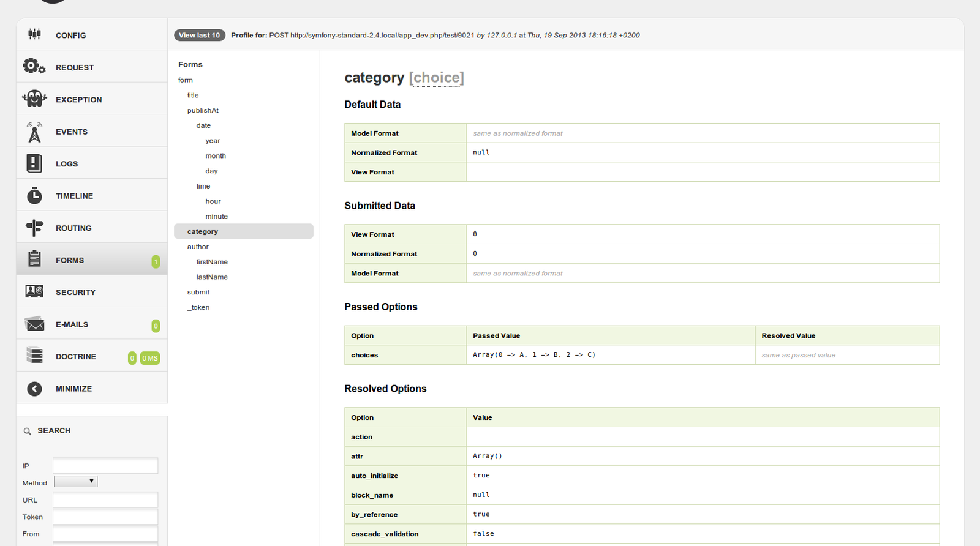Click the Config panel icon
The width and height of the screenshot is (980, 546).
34,34
